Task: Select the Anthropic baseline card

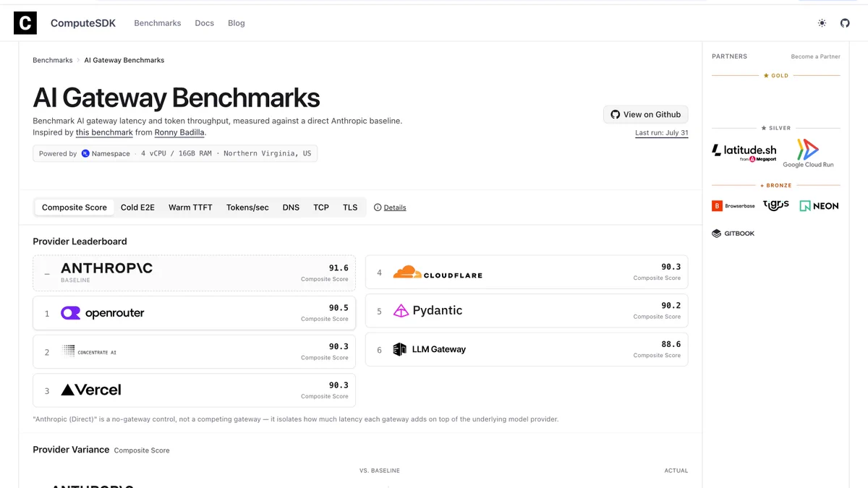Action: tap(194, 273)
